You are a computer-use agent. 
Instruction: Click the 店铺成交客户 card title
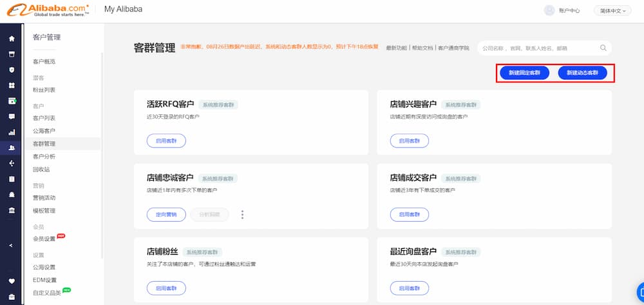413,178
